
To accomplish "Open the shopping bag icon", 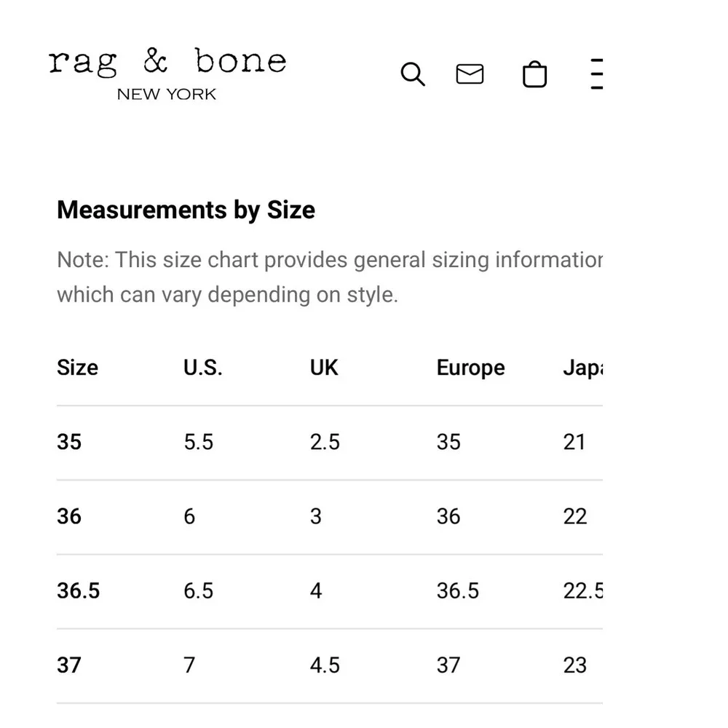I will [534, 74].
